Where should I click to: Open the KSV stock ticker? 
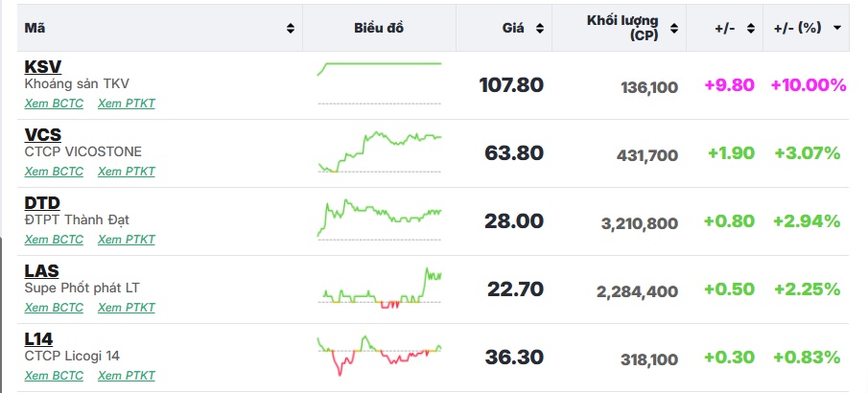pyautogui.click(x=42, y=67)
